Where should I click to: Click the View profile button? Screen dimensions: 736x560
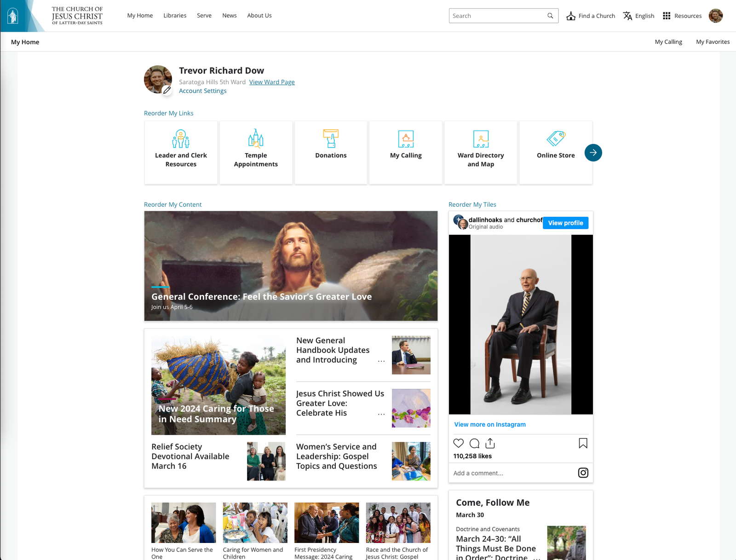tap(565, 223)
